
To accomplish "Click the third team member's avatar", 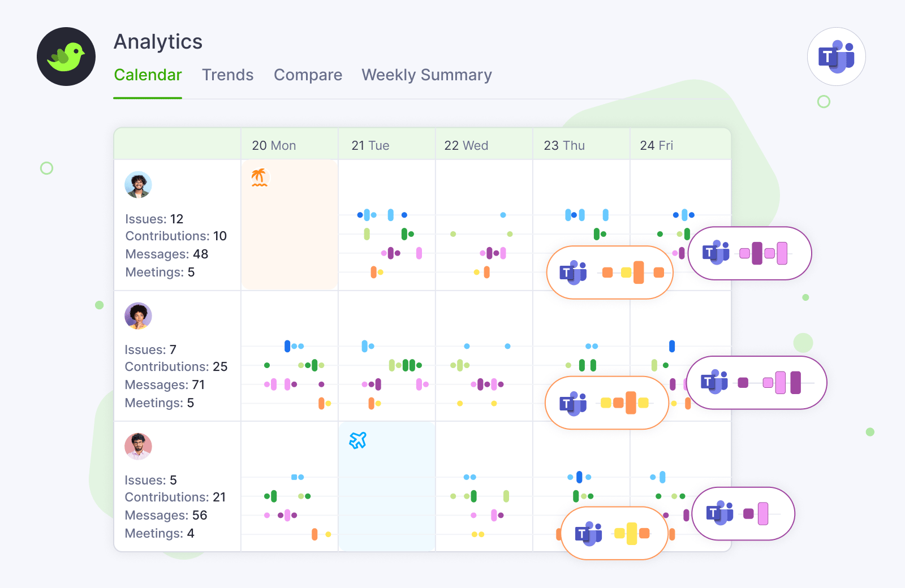I will (138, 446).
